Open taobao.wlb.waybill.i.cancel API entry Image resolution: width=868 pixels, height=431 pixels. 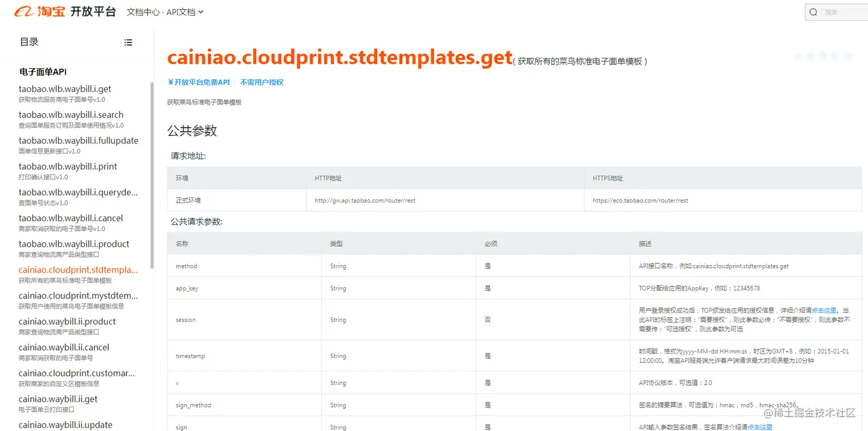pos(71,218)
